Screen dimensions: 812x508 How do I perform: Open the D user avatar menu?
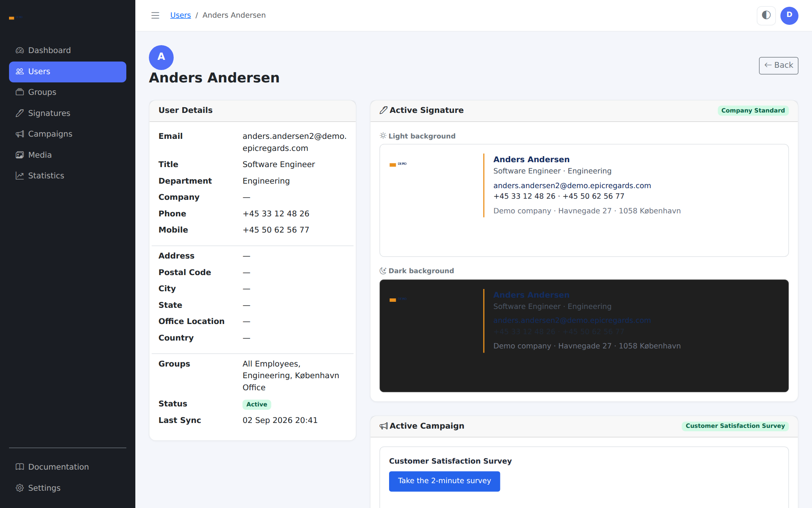[789, 15]
